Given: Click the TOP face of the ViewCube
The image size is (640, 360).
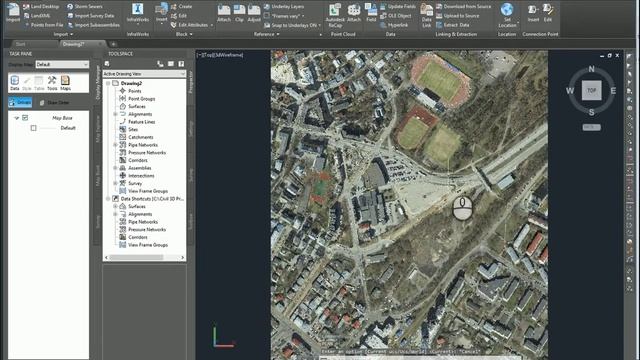Looking at the screenshot, I should (x=591, y=90).
